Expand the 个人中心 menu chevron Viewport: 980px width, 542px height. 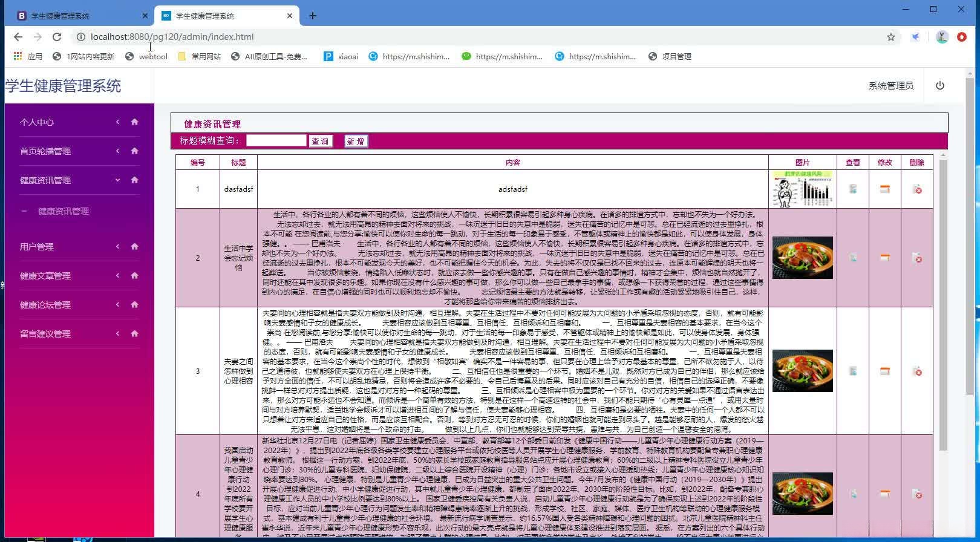click(x=117, y=122)
